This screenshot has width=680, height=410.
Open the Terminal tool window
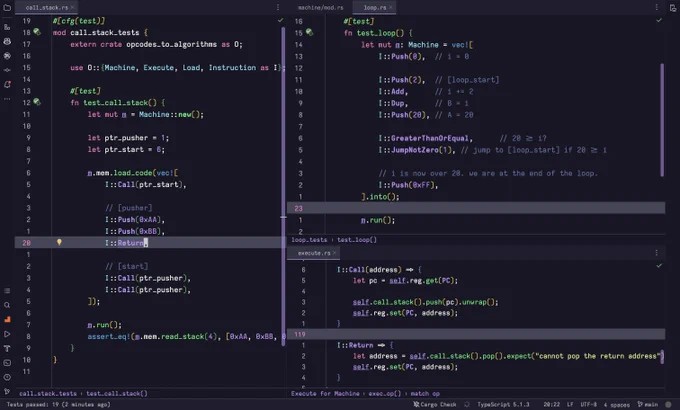7,363
